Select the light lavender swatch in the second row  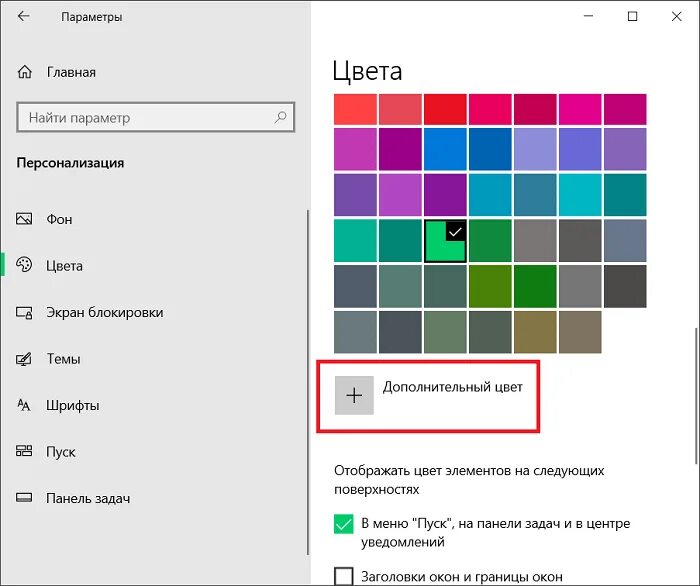(535, 149)
